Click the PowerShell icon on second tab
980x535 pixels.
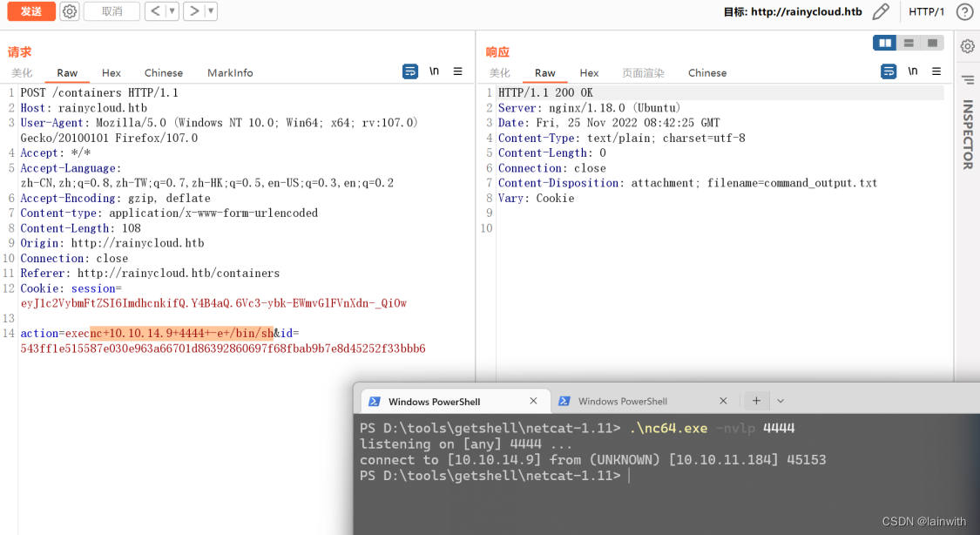(x=564, y=401)
